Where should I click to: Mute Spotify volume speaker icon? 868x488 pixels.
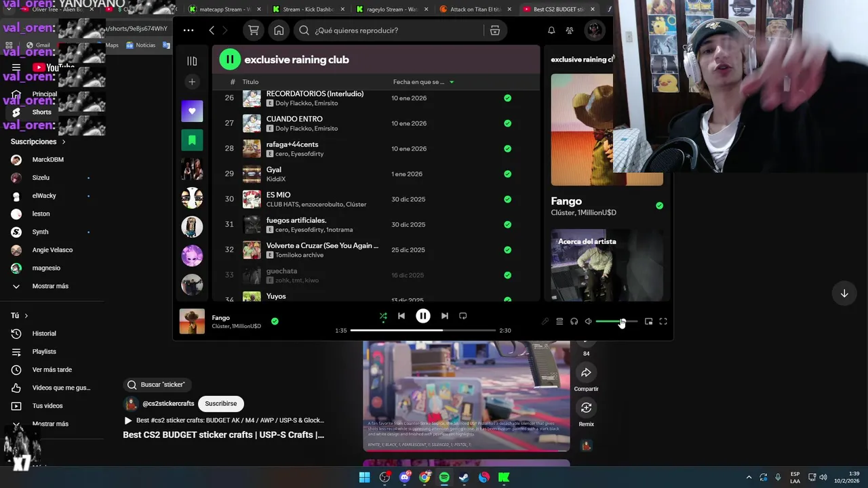click(x=589, y=321)
